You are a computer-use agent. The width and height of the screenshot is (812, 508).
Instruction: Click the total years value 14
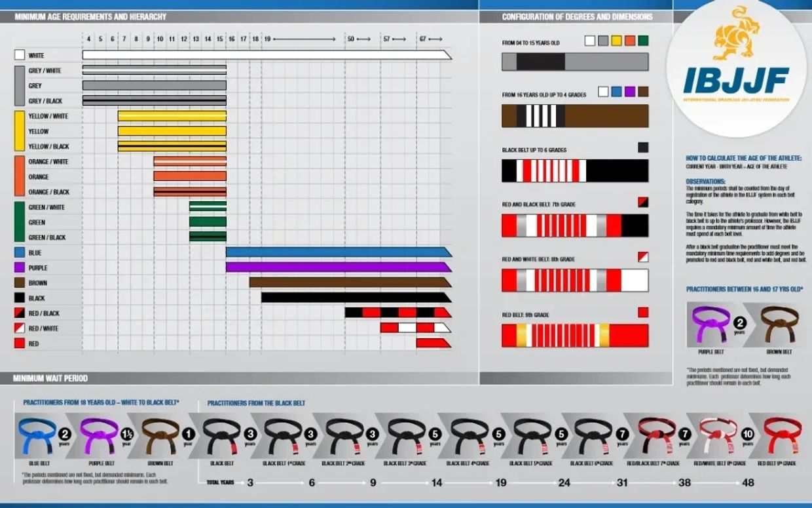pyautogui.click(x=437, y=483)
